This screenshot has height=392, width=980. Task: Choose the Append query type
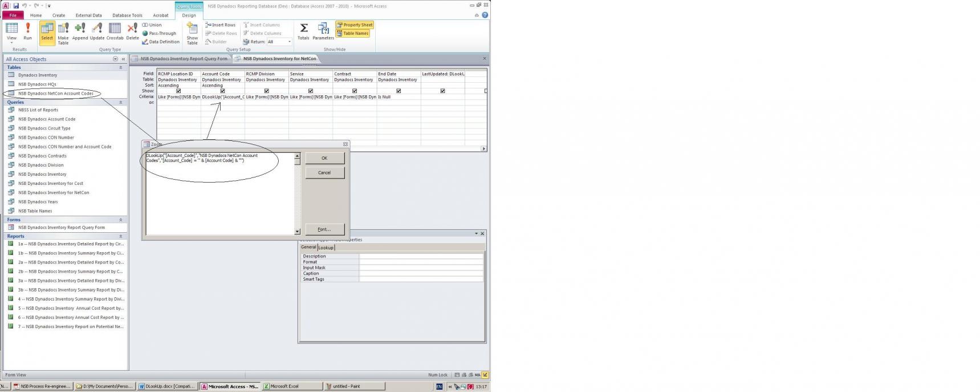(x=80, y=31)
